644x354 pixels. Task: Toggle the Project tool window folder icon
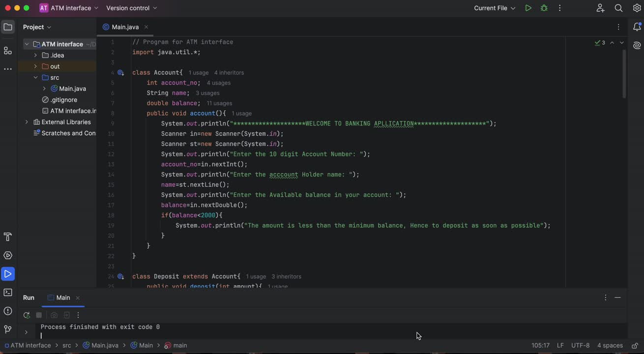[8, 27]
